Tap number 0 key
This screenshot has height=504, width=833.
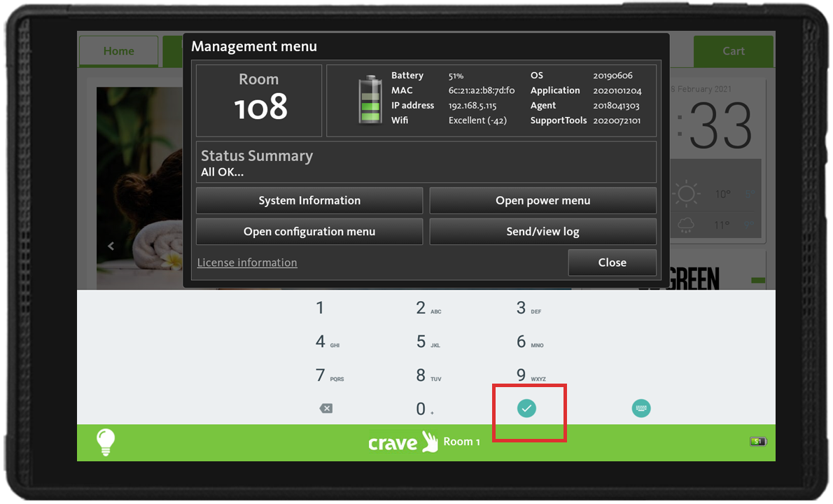point(423,409)
